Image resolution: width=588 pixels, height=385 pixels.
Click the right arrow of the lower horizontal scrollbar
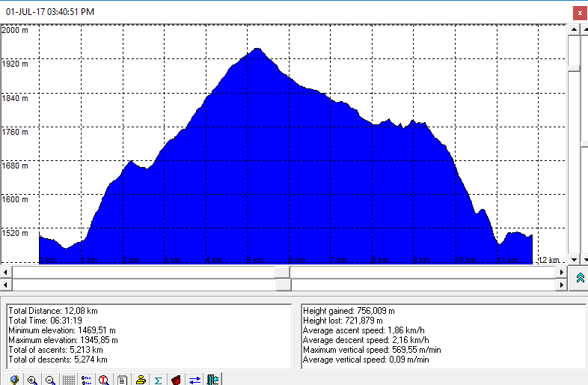561,285
